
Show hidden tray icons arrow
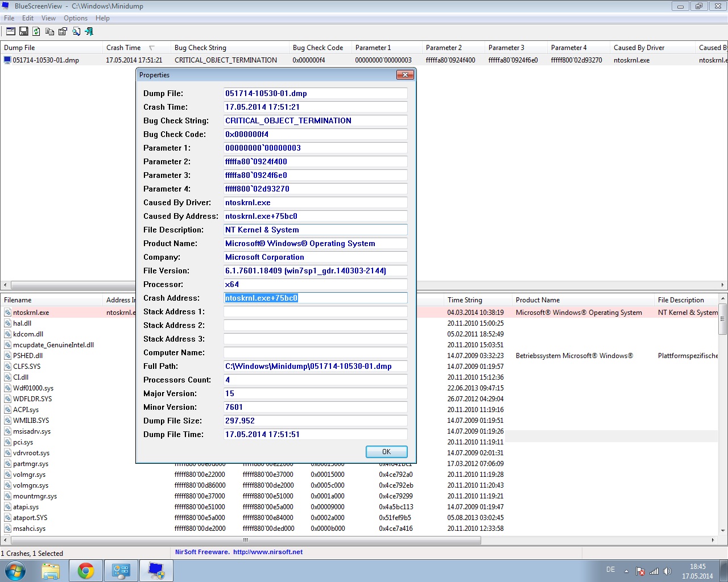tap(626, 571)
